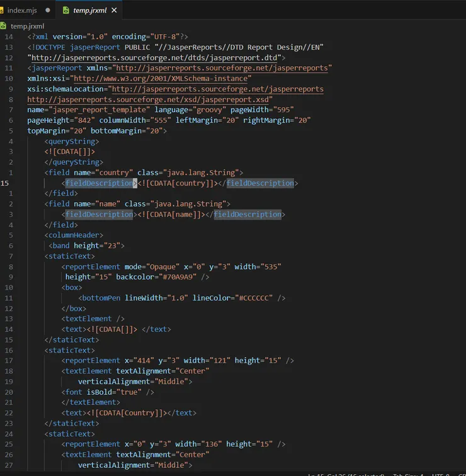Click the font isBold="true" tag
Image resolution: width=466 pixels, height=476 pixels.
coord(108,392)
